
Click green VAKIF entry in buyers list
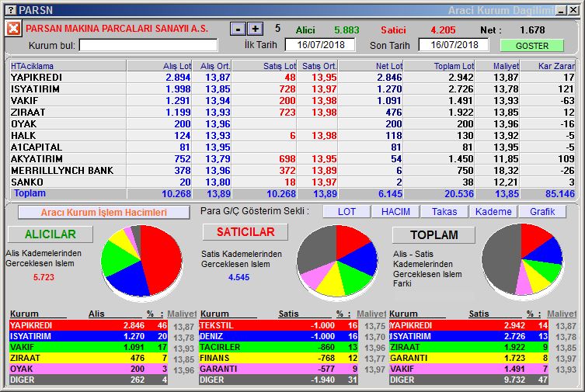point(89,347)
